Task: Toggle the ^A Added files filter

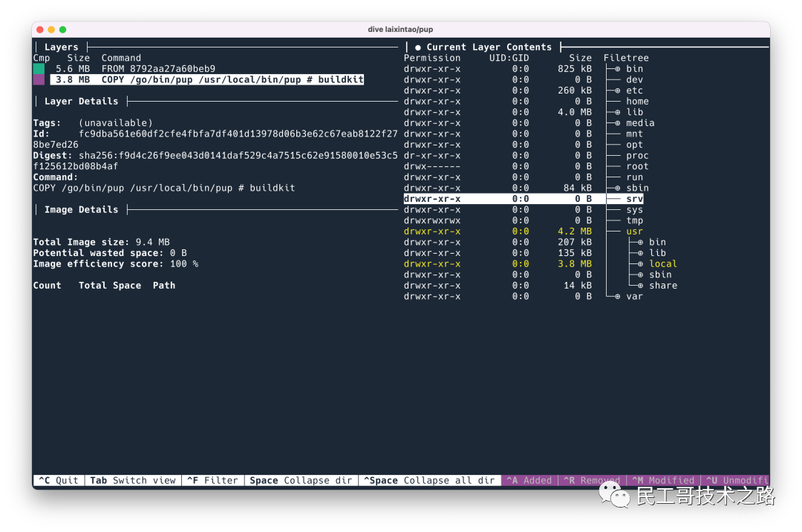Action: pos(529,481)
